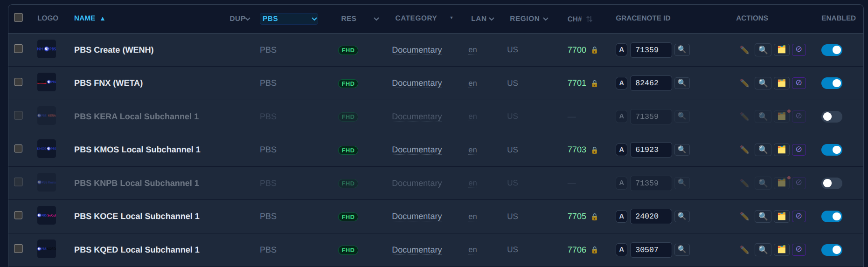Search Gracenote ID 82462 lookup icon
868x267 pixels.
(x=682, y=82)
